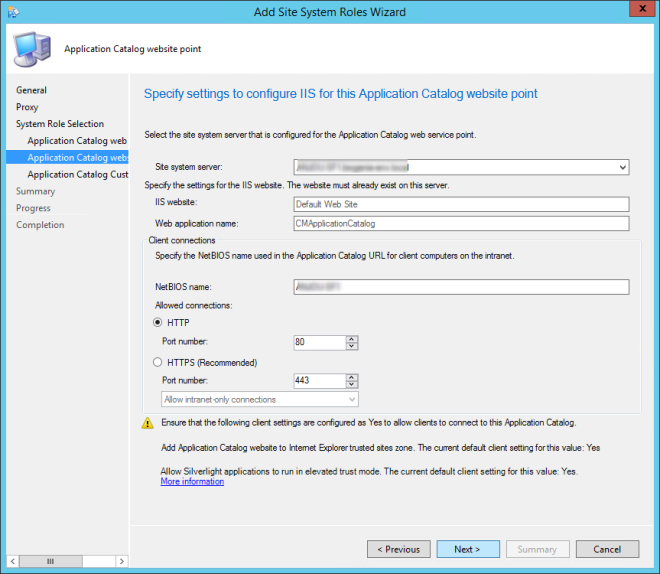Image resolution: width=660 pixels, height=574 pixels.
Task: Open System Role Selection step
Action: tap(59, 124)
